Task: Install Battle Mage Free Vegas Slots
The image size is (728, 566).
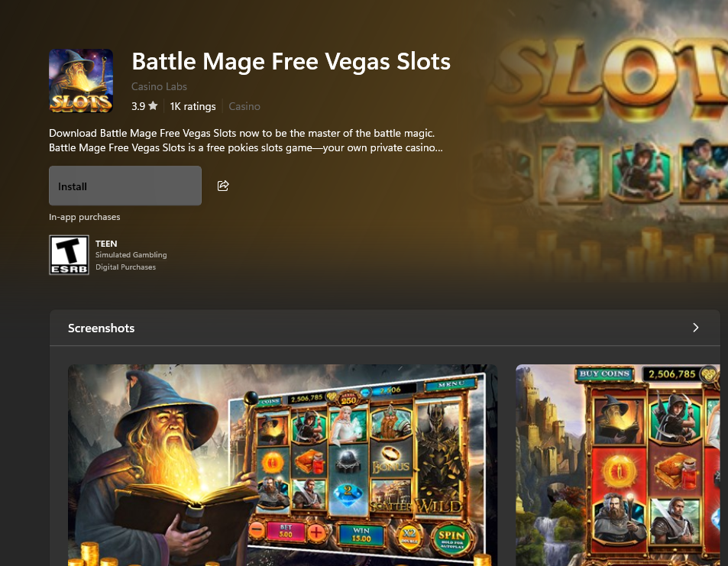Action: 125,186
